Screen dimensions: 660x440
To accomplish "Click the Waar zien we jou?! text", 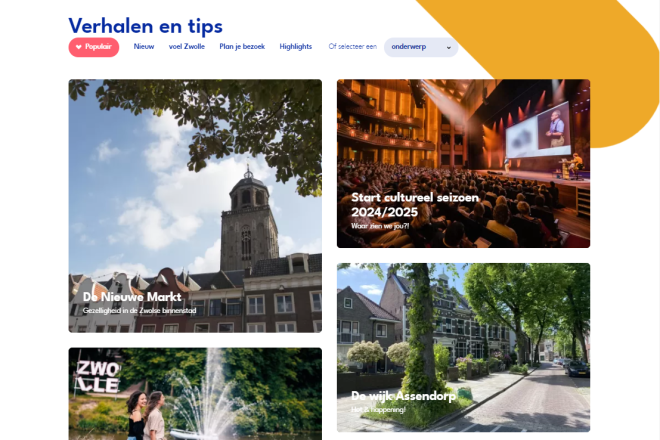I will (380, 226).
